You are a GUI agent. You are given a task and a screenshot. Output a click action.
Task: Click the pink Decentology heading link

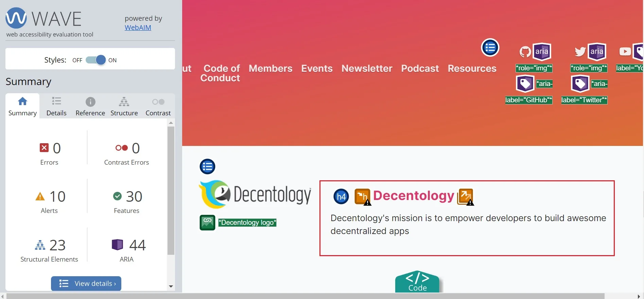(x=414, y=196)
